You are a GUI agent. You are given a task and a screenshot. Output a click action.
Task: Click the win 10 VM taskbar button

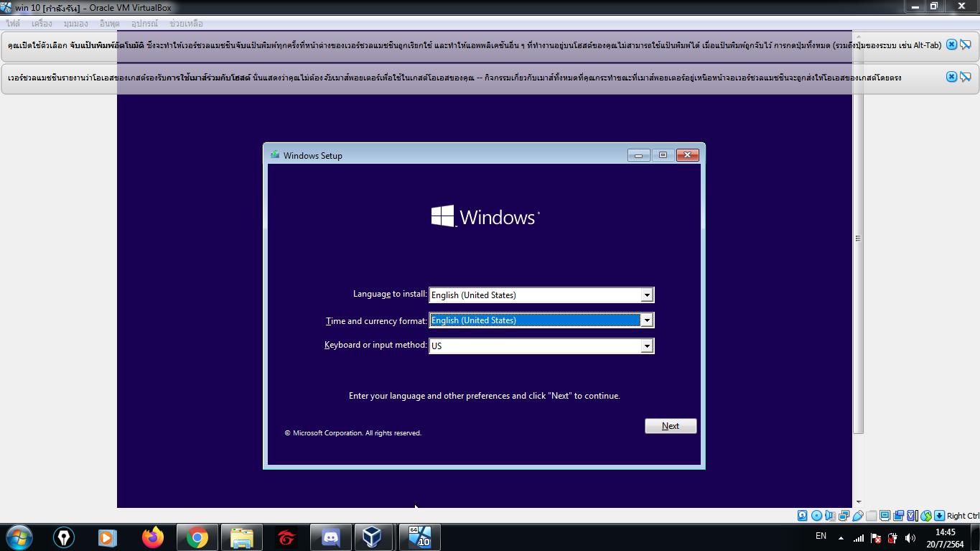click(x=419, y=537)
